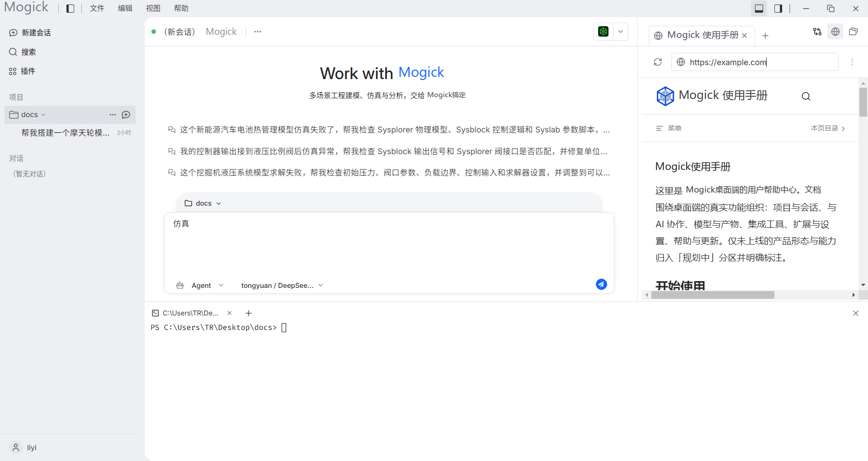Screen dimensions: 868x461
Task: Open more options for docs project
Action: (113, 115)
